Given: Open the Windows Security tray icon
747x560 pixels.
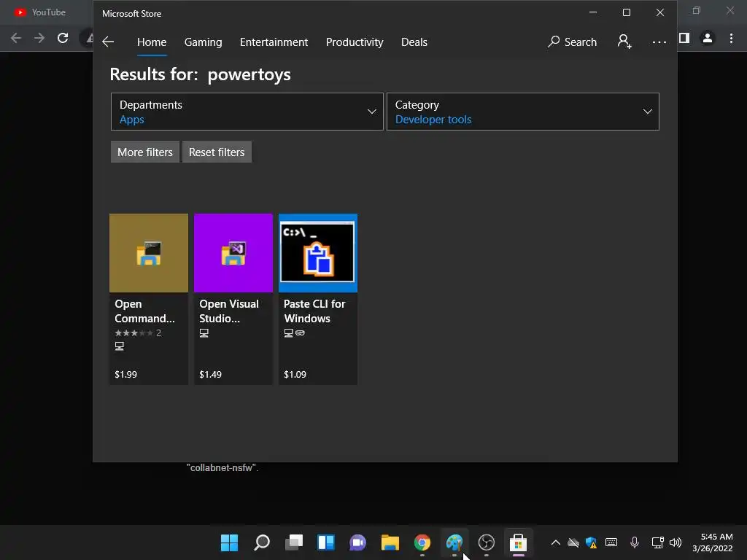Looking at the screenshot, I should pos(591,542).
